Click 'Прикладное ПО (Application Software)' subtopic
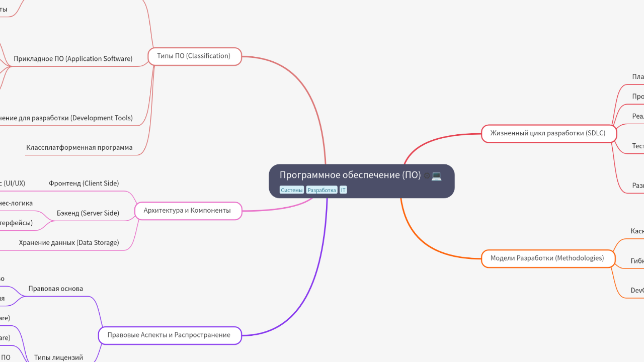644x362 pixels. click(73, 59)
